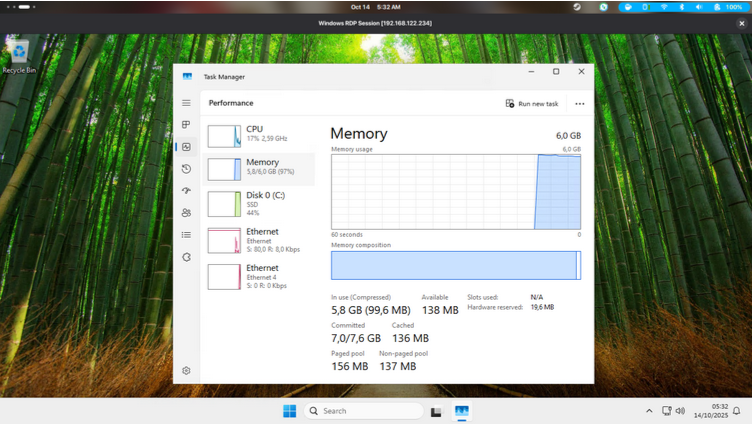754x424 pixels.
Task: Open Recycle Bin on desktop
Action: tap(19, 55)
